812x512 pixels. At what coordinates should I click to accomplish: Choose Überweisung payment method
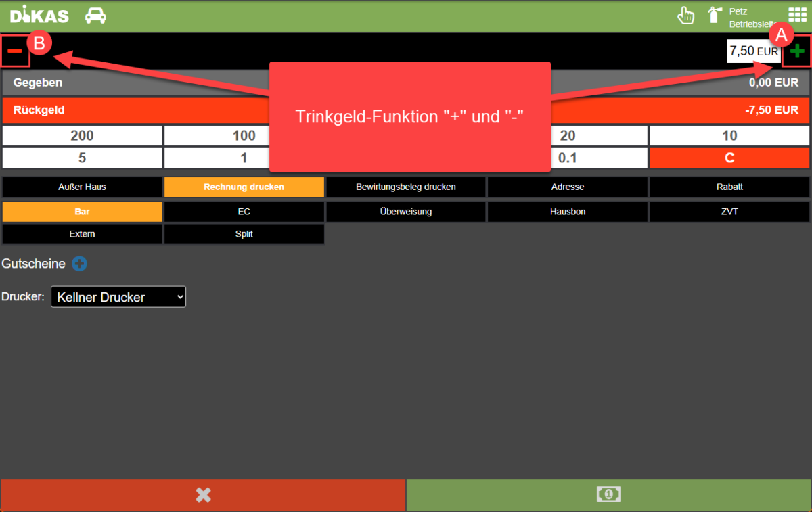pyautogui.click(x=406, y=212)
